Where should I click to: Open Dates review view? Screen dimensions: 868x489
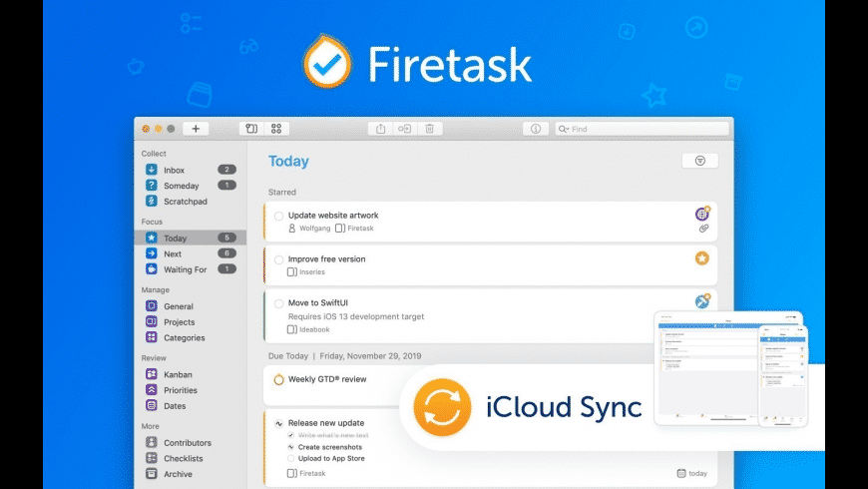pos(191,405)
